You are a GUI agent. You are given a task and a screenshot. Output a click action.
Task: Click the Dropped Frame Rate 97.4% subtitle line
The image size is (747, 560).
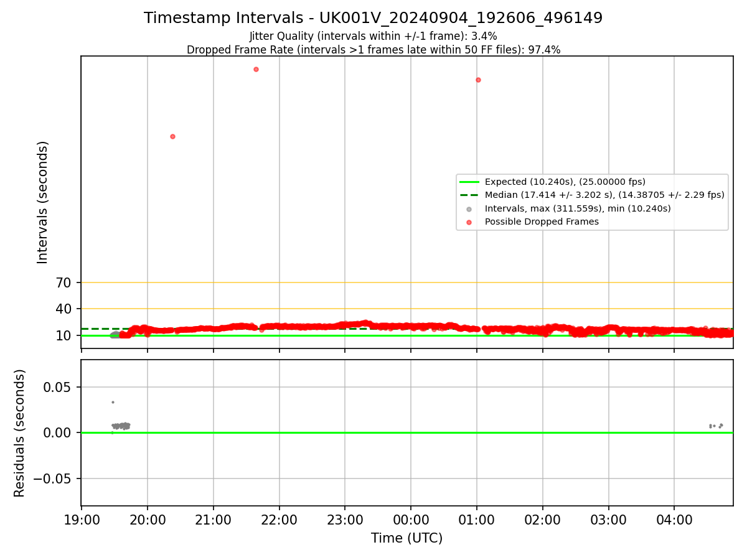click(x=374, y=50)
